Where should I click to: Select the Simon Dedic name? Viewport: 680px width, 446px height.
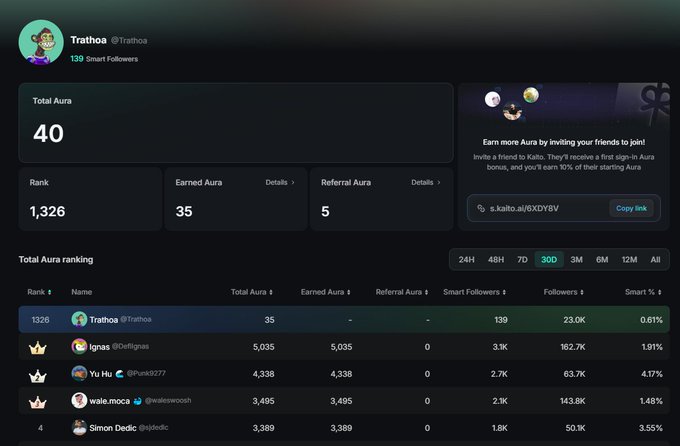(x=113, y=428)
